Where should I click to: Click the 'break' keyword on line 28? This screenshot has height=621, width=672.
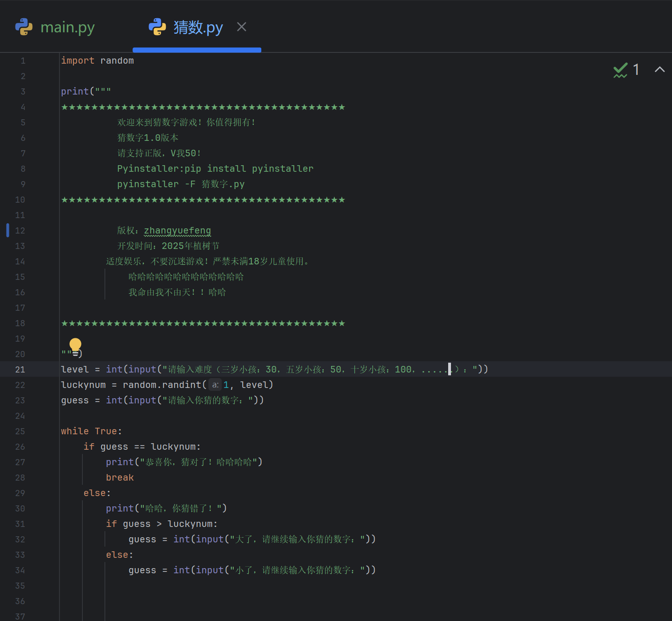pos(120,477)
